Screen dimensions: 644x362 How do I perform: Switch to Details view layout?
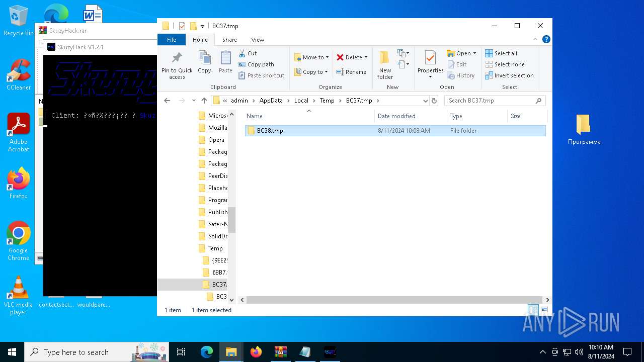coord(533,310)
